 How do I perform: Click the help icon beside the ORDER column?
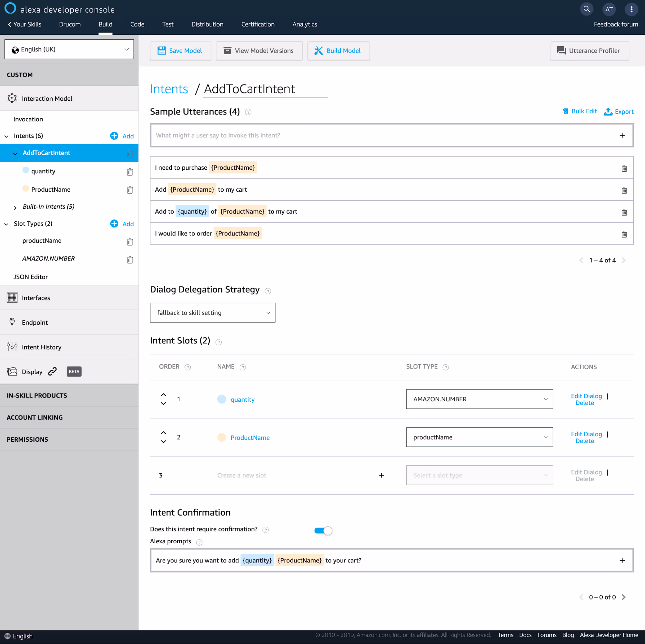tap(188, 367)
